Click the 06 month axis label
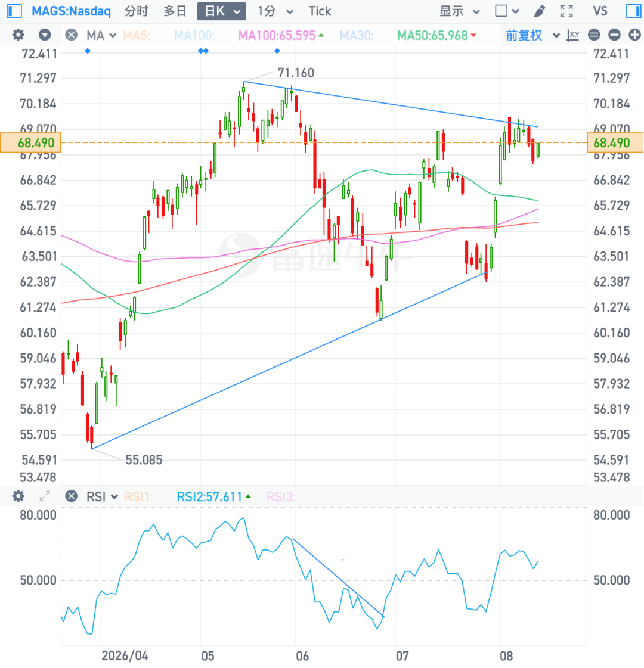This screenshot has height=668, width=644. 302,655
